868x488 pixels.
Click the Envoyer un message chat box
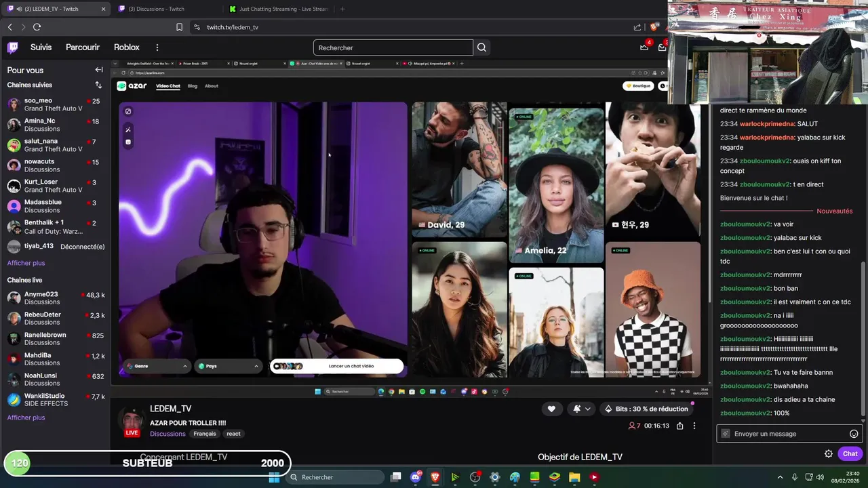[790, 434]
